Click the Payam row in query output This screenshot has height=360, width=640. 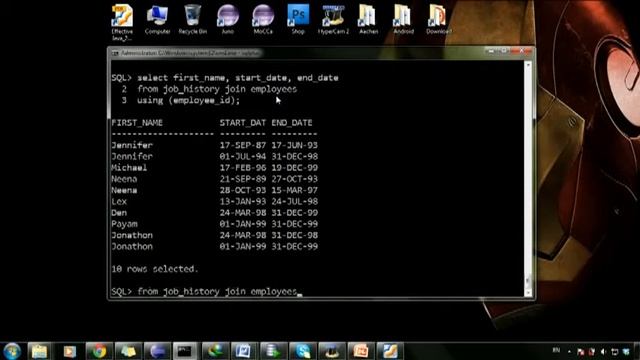[214, 224]
